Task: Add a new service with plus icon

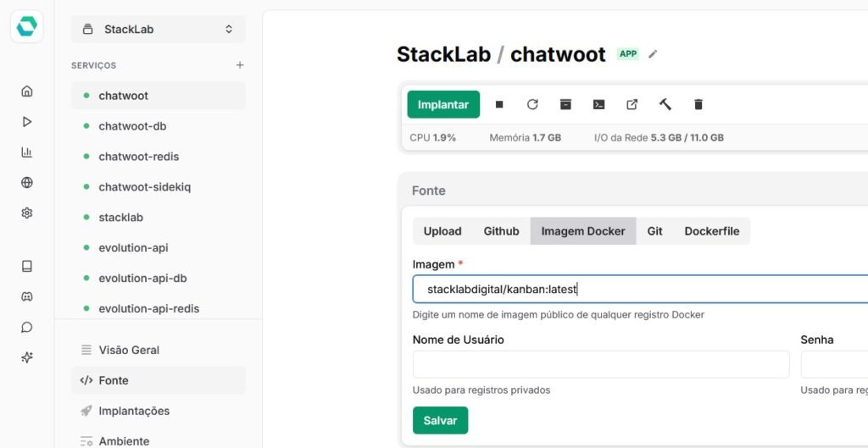Action: 240,65
